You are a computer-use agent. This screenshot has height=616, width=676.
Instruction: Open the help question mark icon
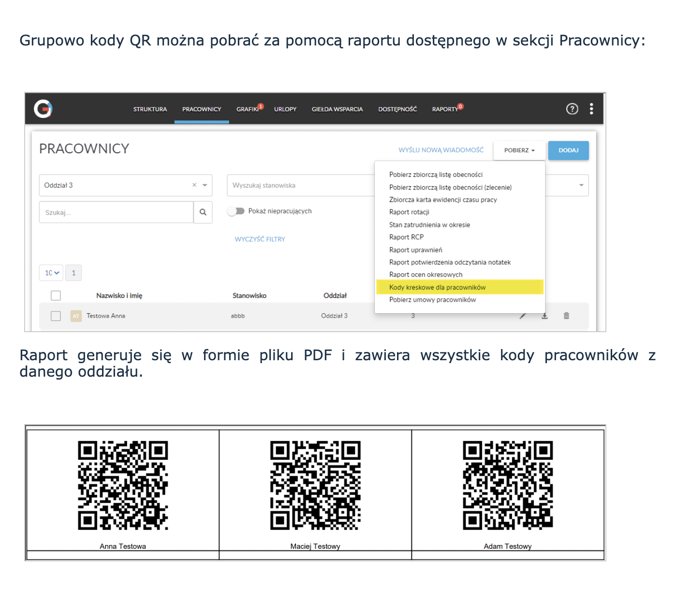click(572, 109)
